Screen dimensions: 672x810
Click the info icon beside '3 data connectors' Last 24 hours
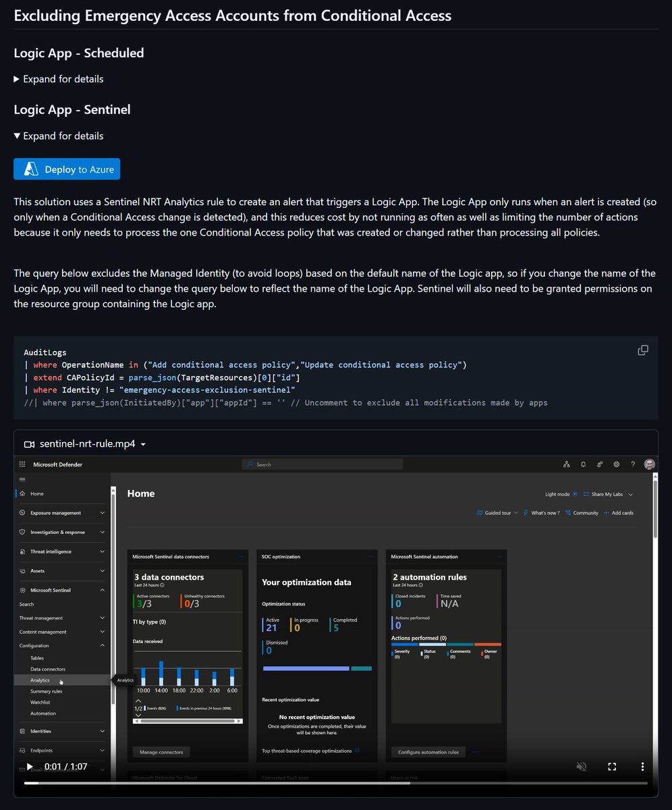pyautogui.click(x=162, y=585)
